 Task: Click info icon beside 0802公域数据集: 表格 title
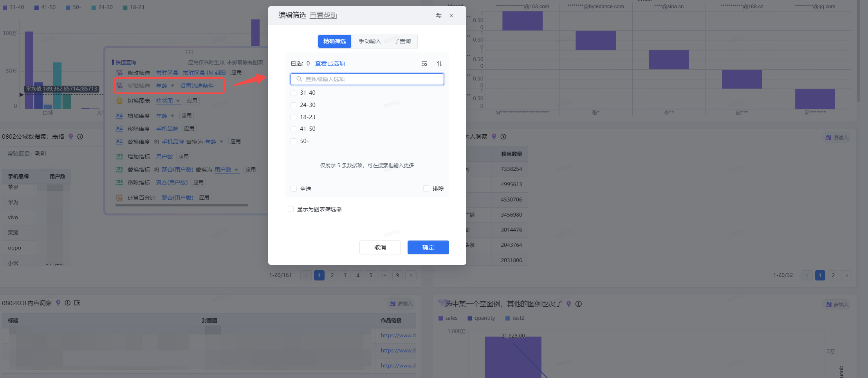[x=80, y=137]
